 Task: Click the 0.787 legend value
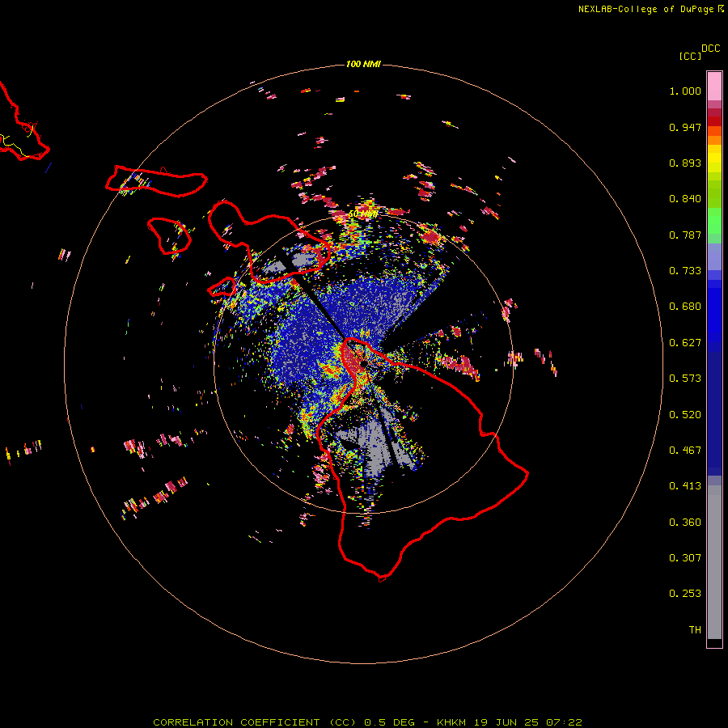click(685, 235)
